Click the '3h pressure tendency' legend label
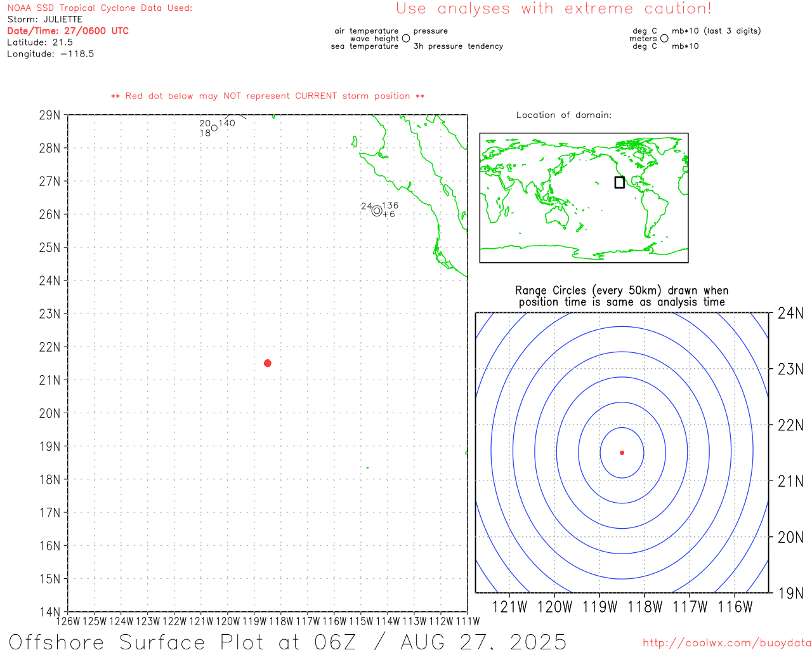This screenshot has height=650, width=812. 458,46
